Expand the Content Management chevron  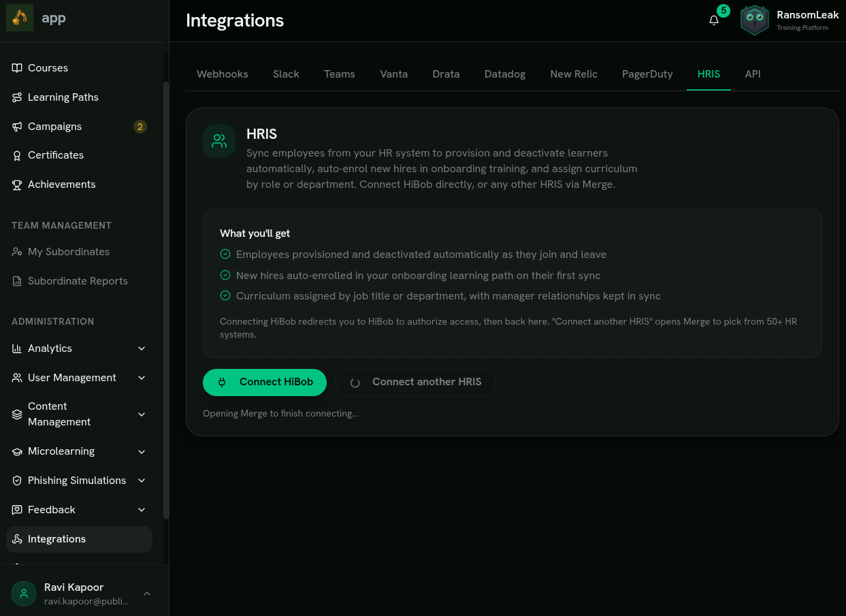click(x=142, y=415)
